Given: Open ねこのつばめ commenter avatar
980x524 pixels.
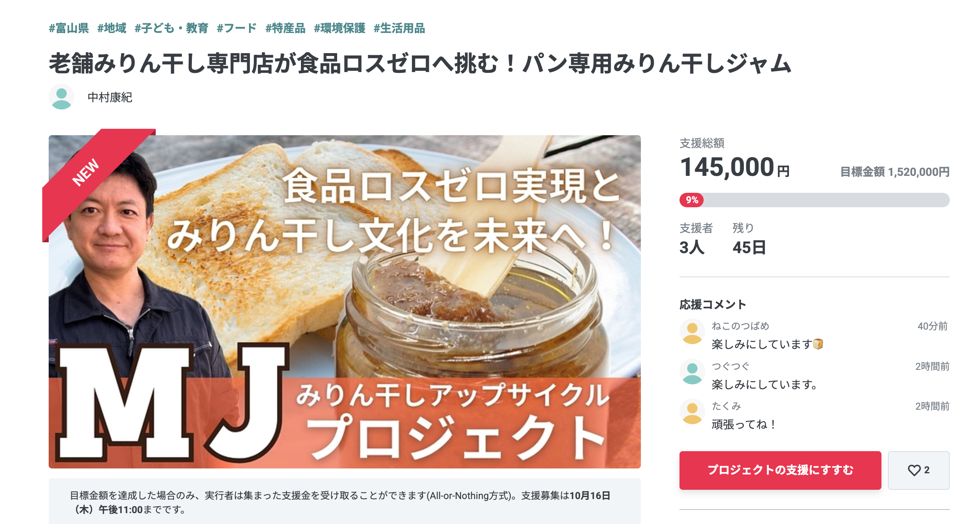Looking at the screenshot, I should click(692, 332).
